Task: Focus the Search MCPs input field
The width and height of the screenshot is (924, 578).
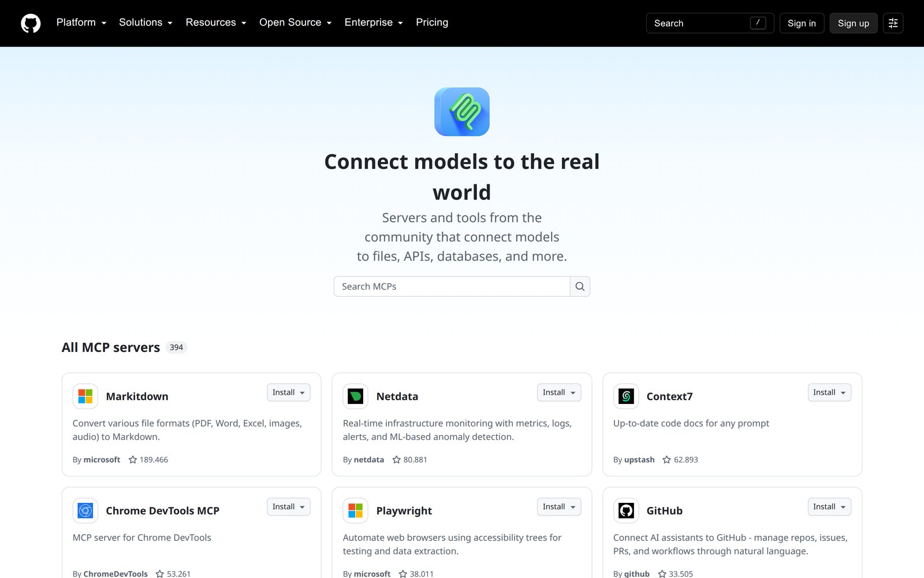Action: [452, 286]
